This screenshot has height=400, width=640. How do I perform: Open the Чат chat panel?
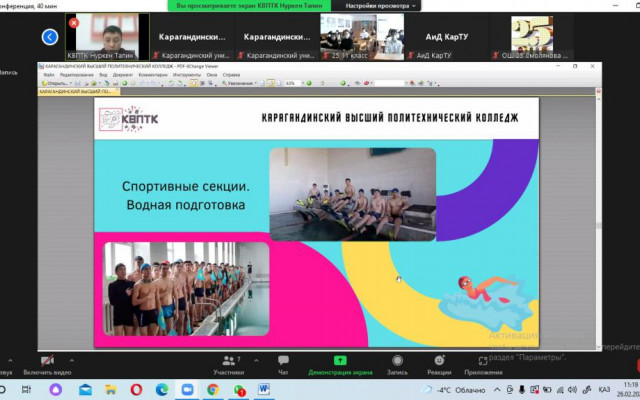(x=283, y=365)
